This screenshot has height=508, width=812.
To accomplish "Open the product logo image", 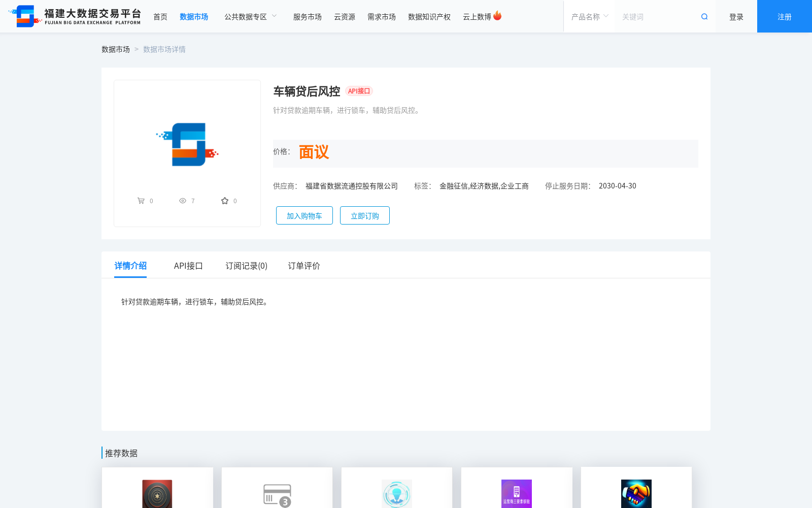I will click(187, 144).
